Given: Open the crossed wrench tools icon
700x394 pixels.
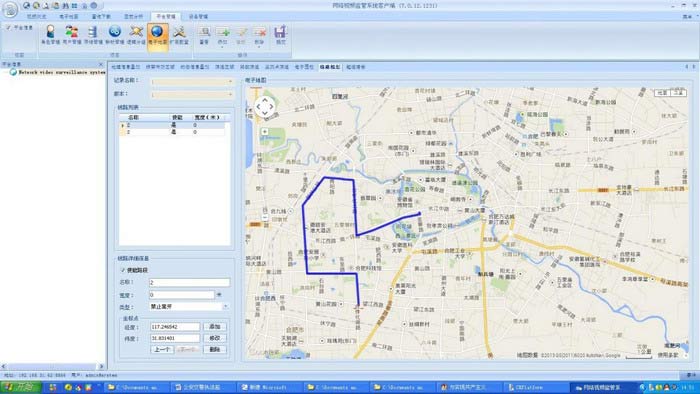Looking at the screenshot, I should click(x=179, y=35).
